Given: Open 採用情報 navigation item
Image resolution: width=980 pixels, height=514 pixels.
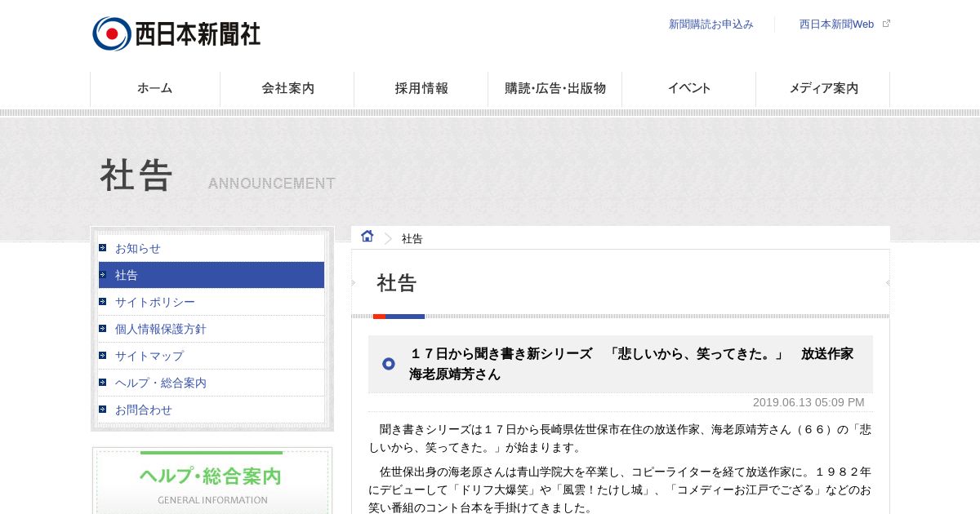Looking at the screenshot, I should pyautogui.click(x=421, y=89).
